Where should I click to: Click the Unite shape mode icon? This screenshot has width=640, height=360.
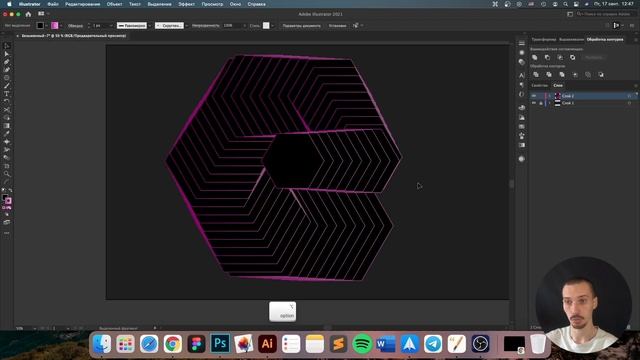535,58
